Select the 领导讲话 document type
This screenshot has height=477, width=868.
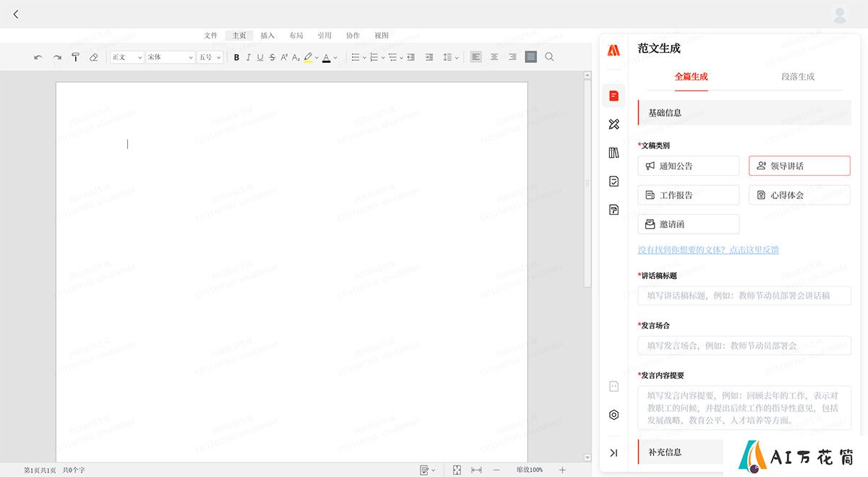[799, 166]
